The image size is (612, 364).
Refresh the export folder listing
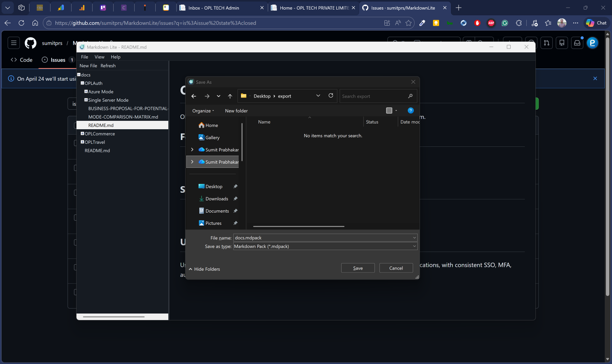pos(331,96)
